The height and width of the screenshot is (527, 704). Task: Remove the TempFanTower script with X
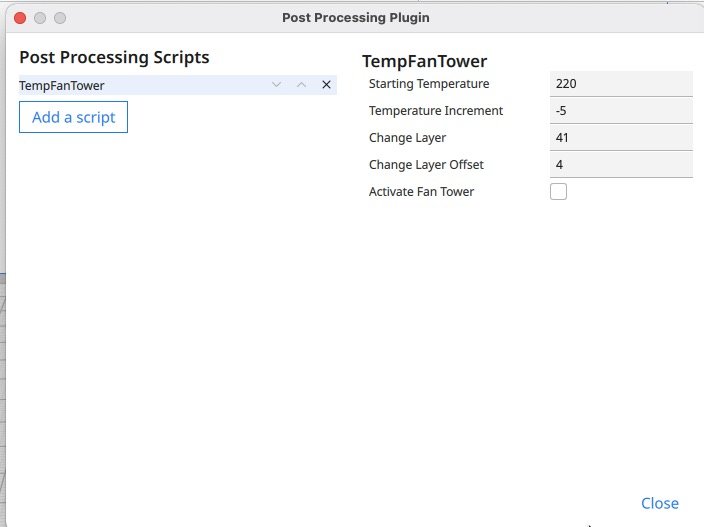[326, 85]
